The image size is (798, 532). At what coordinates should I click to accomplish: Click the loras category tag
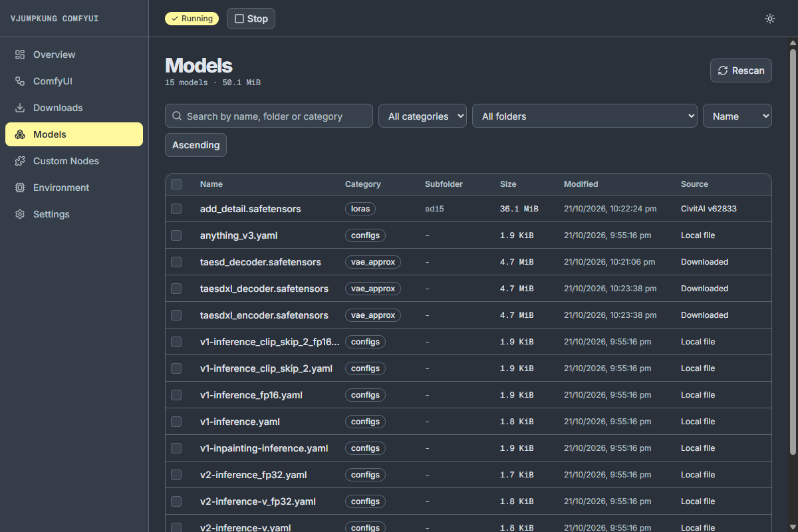pos(360,209)
